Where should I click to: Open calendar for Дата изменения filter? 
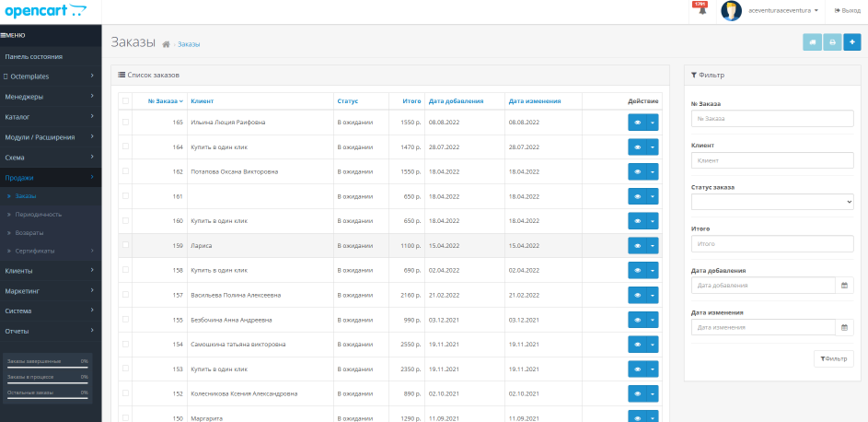[x=844, y=327]
